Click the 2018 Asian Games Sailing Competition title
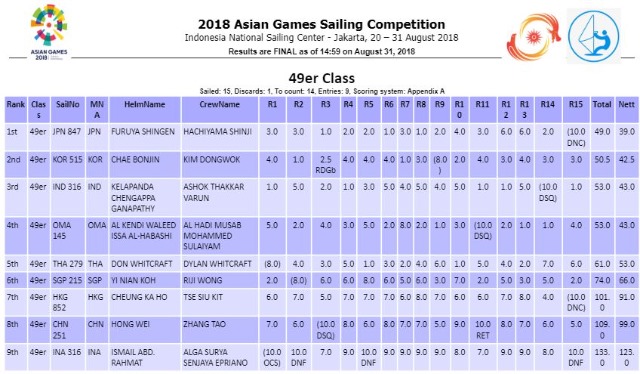Screen dimensions: 640x374 pyautogui.click(x=322, y=24)
